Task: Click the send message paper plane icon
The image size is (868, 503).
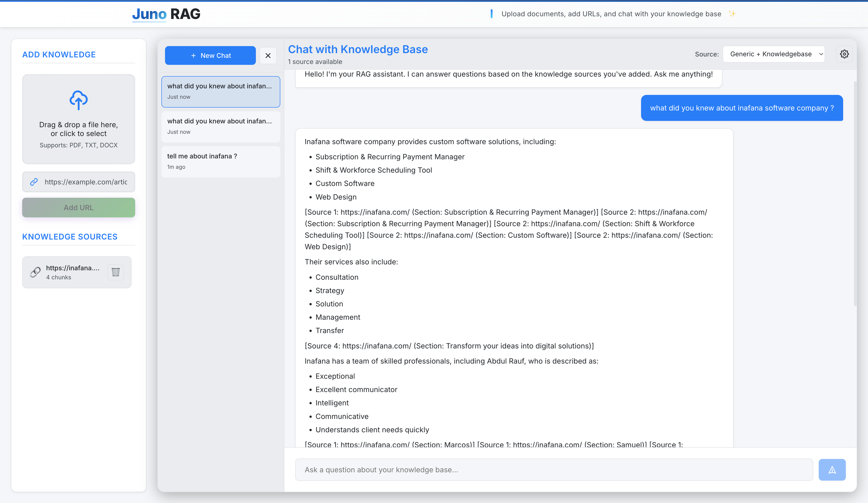Action: coord(833,469)
